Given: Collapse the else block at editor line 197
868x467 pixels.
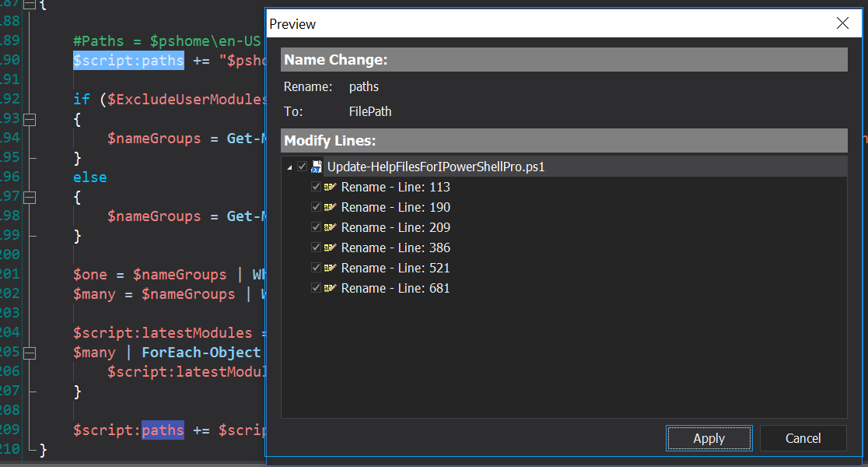Looking at the screenshot, I should [30, 197].
